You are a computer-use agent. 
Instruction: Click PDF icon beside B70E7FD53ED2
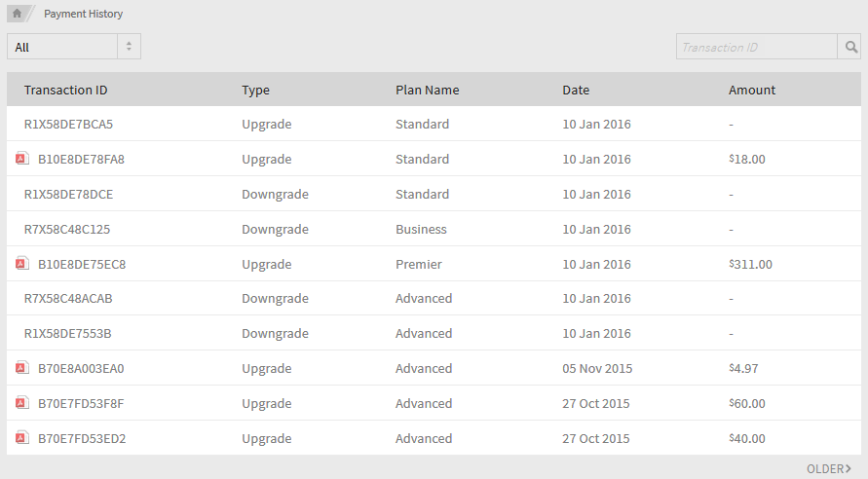[20, 438]
